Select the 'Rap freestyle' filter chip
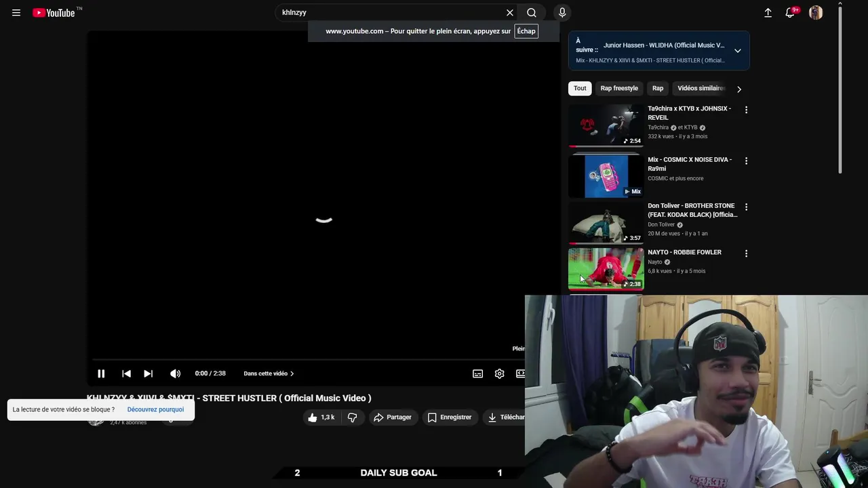 click(619, 88)
